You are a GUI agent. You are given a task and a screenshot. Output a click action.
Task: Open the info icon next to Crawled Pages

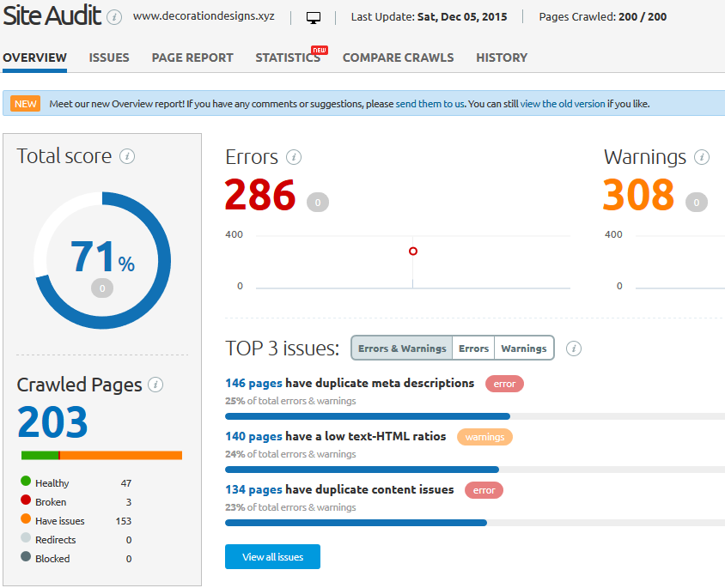155,385
